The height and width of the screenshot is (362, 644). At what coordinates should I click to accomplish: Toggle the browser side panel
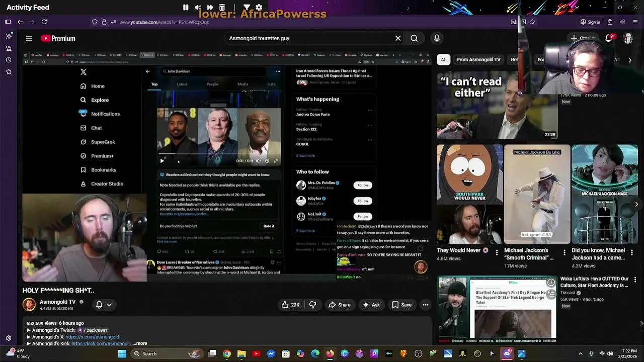(x=8, y=22)
